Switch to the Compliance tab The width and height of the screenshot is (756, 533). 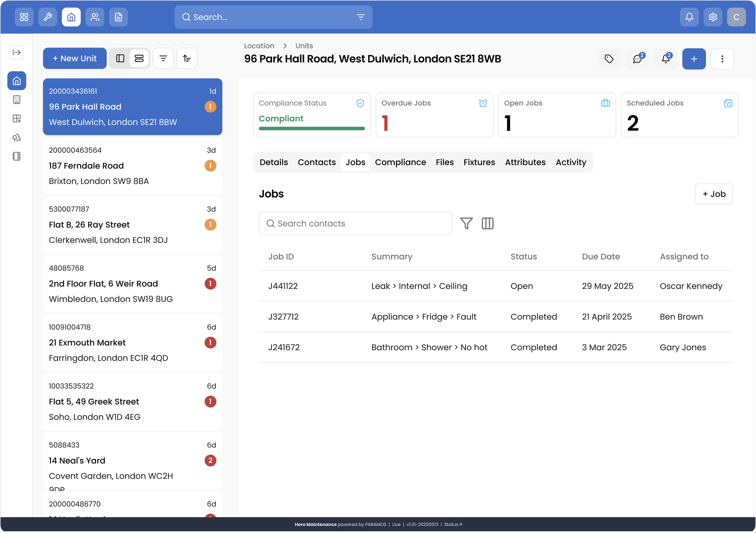coord(400,162)
